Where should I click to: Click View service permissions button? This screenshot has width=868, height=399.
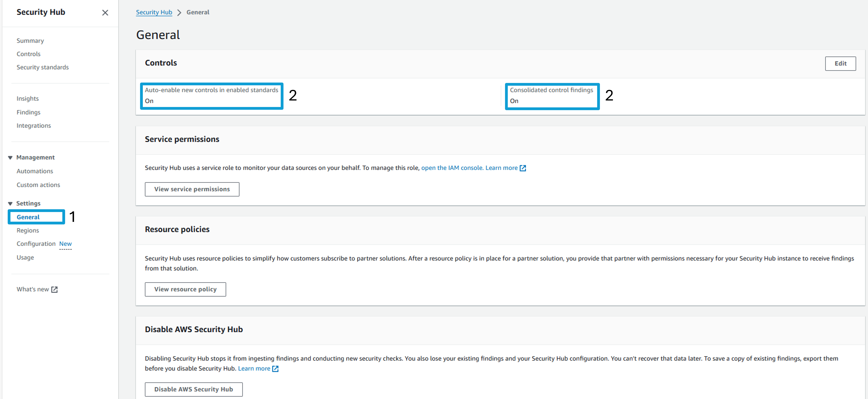[192, 189]
